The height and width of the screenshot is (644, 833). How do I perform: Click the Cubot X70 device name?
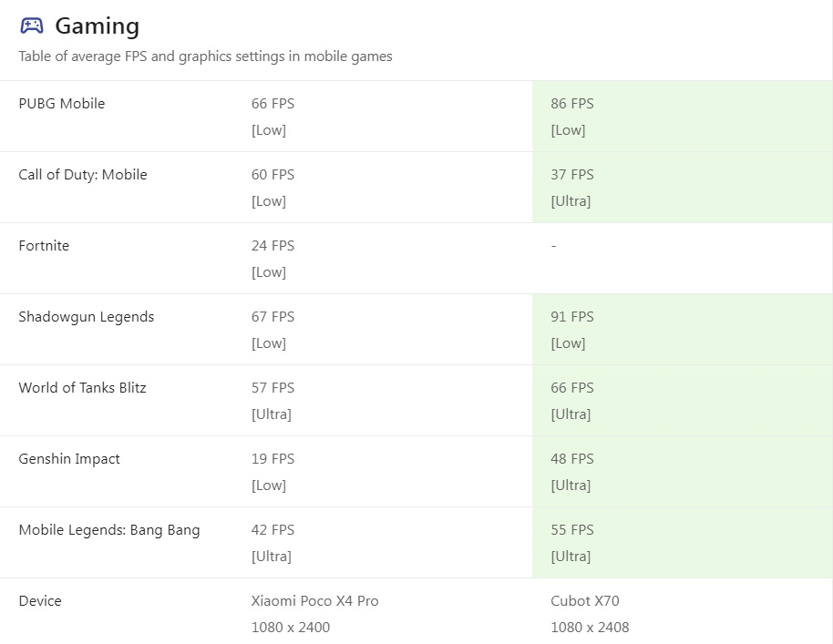click(x=585, y=601)
